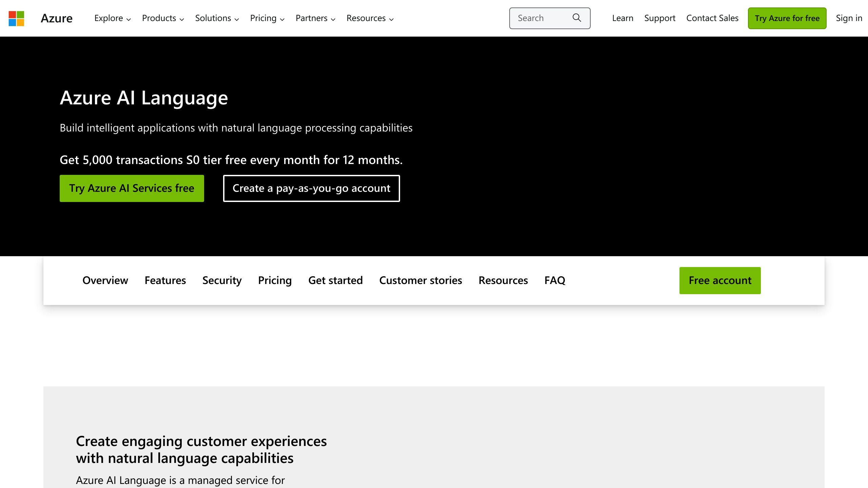
Task: Click the Try Azure for free button
Action: click(x=787, y=18)
